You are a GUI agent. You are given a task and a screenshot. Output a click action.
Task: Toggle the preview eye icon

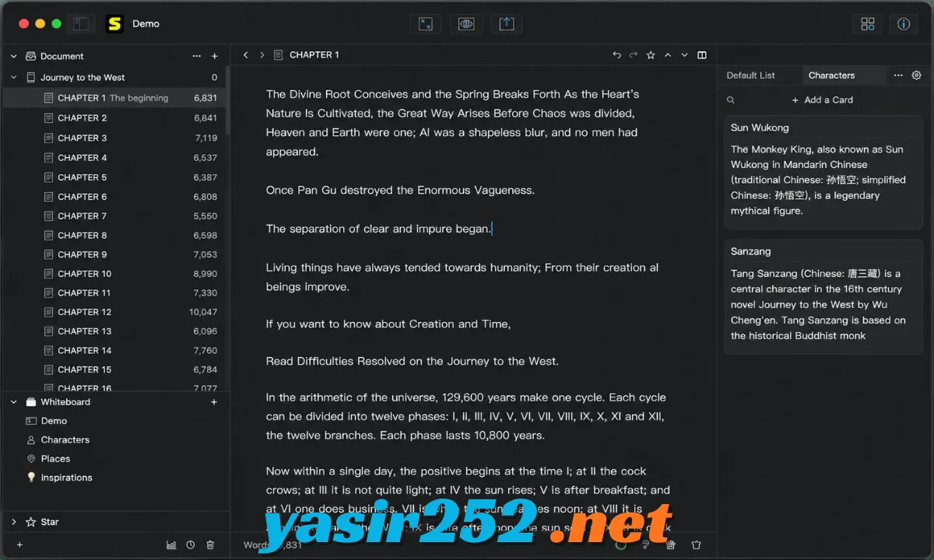click(x=466, y=24)
